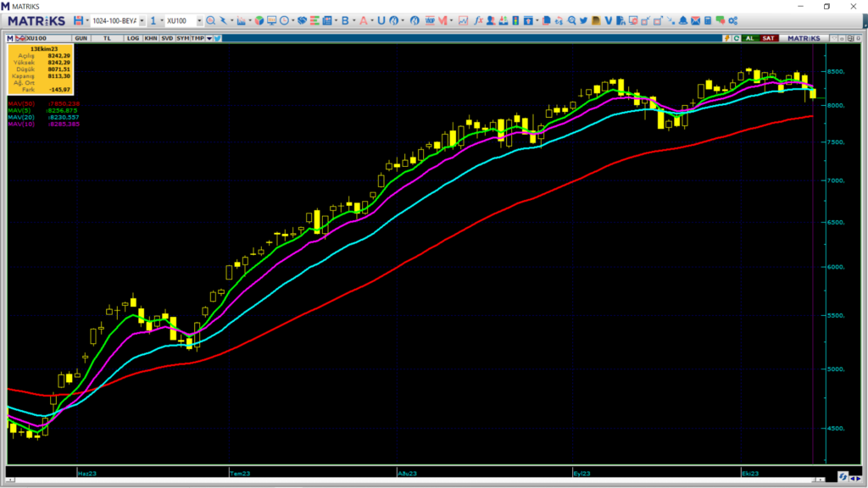Toggle the TMP option in chart header

point(197,38)
